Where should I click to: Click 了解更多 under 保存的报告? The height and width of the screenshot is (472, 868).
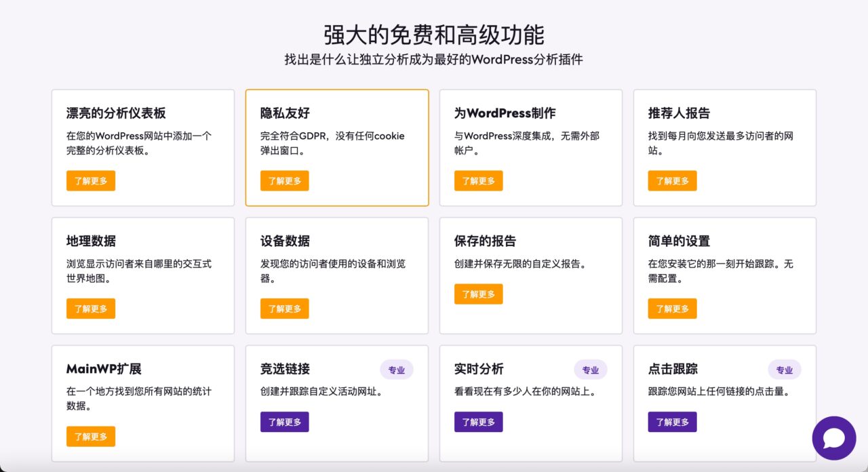479,294
